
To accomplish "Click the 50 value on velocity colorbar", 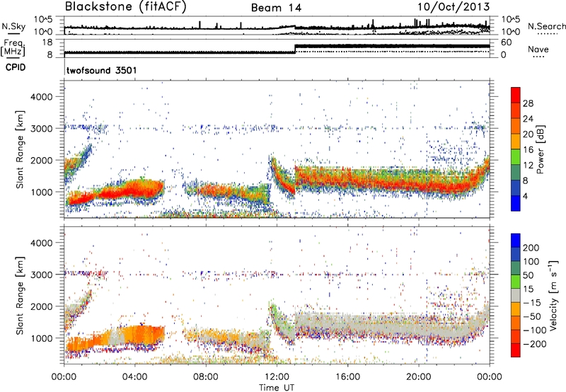I will click(x=528, y=275).
